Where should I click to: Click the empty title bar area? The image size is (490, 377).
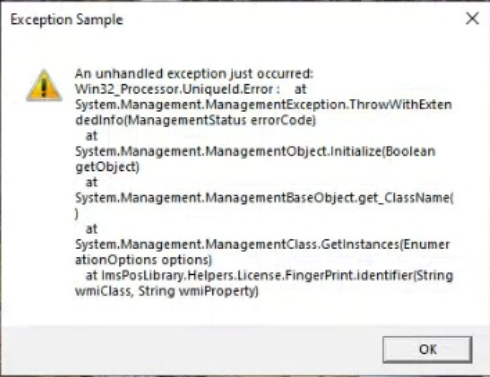pyautogui.click(x=293, y=19)
